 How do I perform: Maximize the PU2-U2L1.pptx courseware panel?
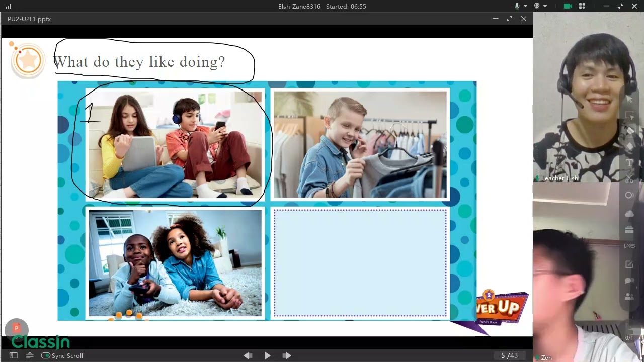(510, 19)
